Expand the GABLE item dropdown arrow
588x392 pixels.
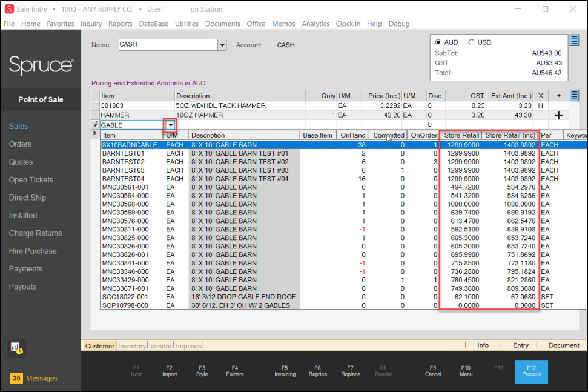point(170,125)
